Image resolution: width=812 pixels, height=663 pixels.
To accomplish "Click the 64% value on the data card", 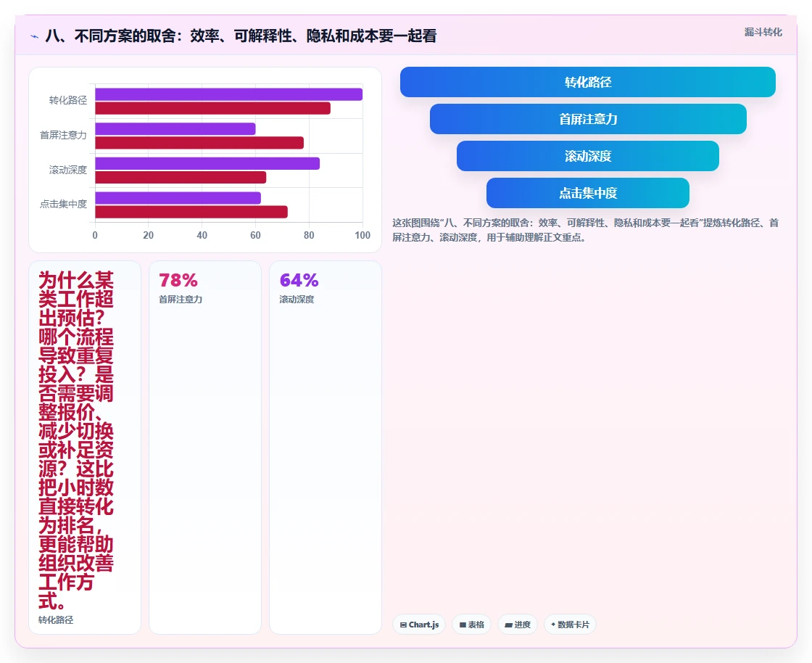I will point(299,280).
